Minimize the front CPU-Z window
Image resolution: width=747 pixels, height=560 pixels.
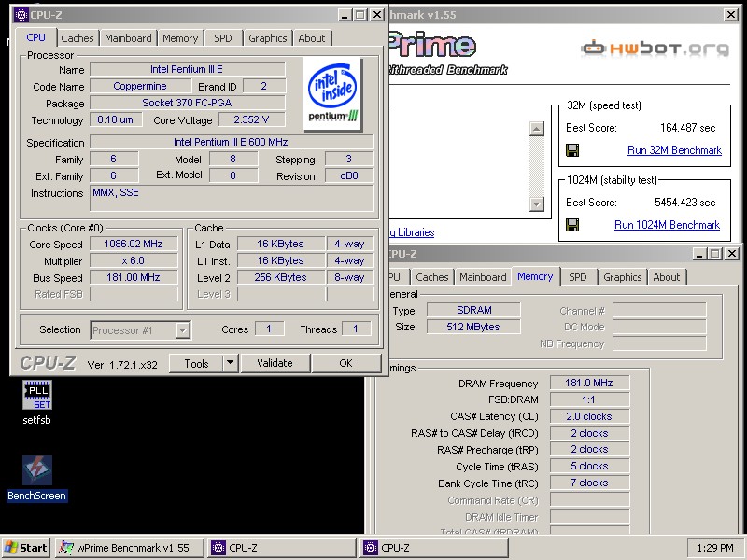pos(345,15)
